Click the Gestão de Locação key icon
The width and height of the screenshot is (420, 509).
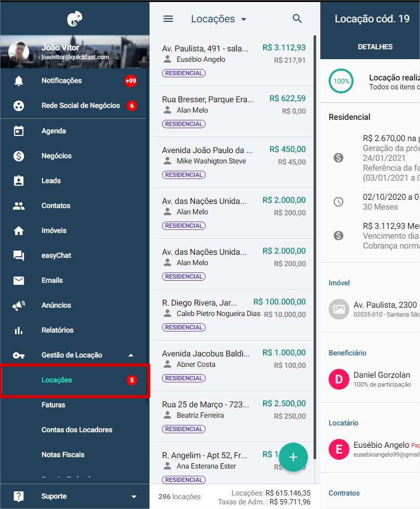click(19, 355)
